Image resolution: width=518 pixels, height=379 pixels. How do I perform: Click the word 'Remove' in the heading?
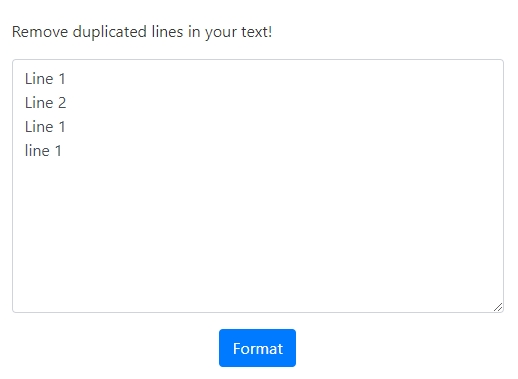40,32
